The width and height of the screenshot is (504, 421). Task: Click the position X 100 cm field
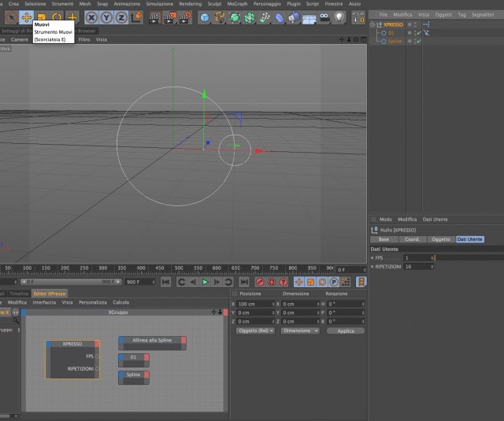[x=256, y=304]
